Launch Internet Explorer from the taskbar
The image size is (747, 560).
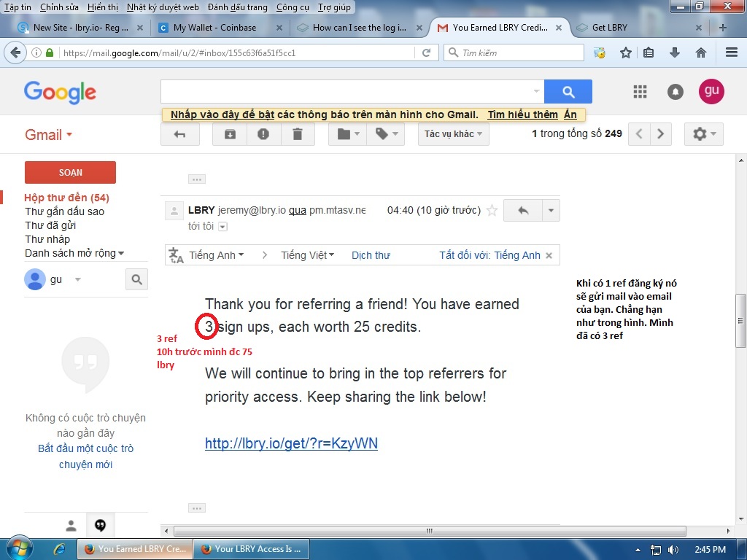click(60, 548)
